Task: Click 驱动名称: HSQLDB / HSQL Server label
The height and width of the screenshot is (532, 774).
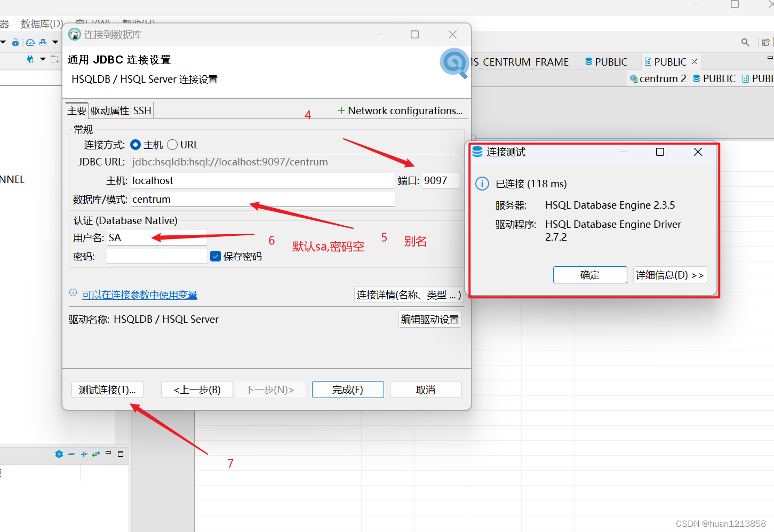Action: tap(143, 319)
